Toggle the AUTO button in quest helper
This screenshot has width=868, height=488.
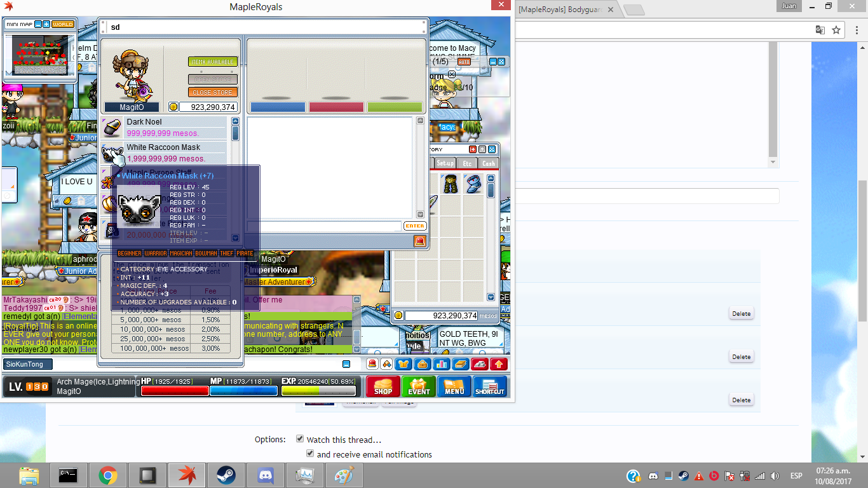pos(464,62)
